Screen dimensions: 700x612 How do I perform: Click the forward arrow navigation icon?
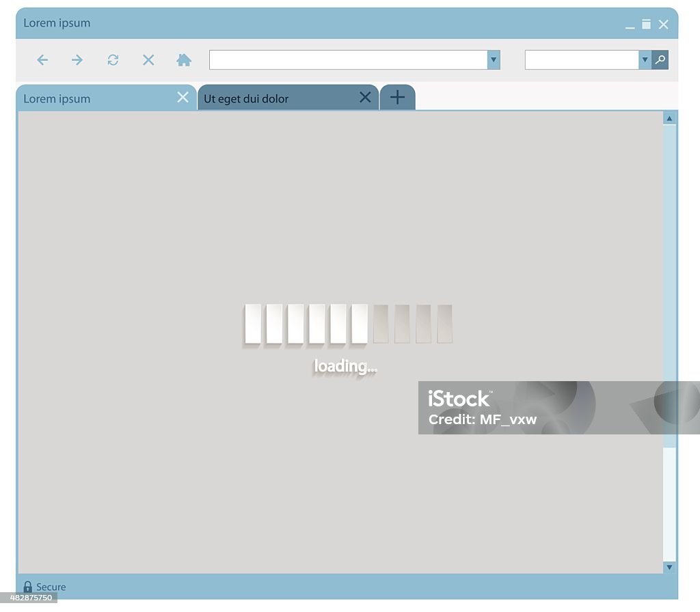[x=77, y=60]
